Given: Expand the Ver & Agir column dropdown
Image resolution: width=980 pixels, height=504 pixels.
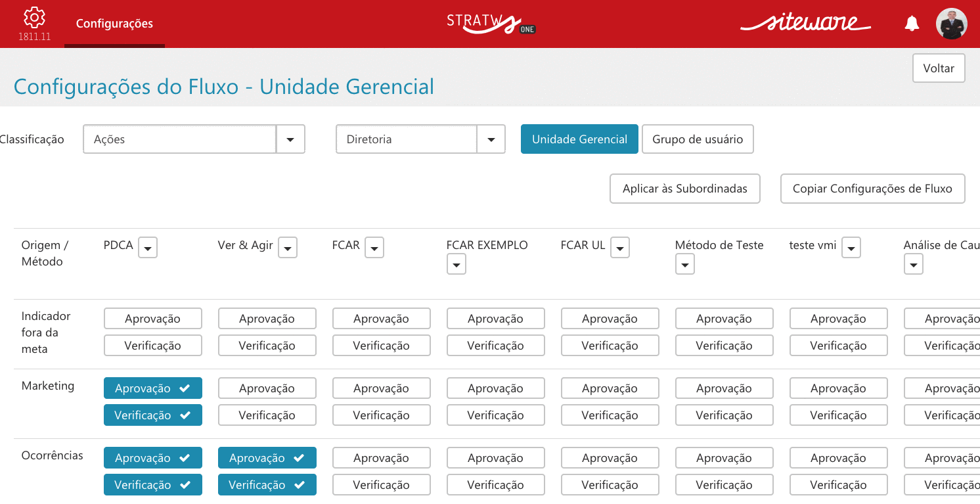Looking at the screenshot, I should click(x=288, y=248).
